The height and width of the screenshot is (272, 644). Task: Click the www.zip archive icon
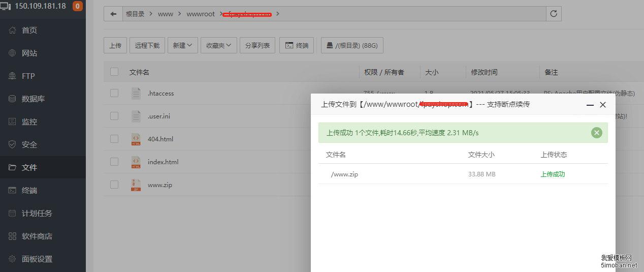(136, 185)
